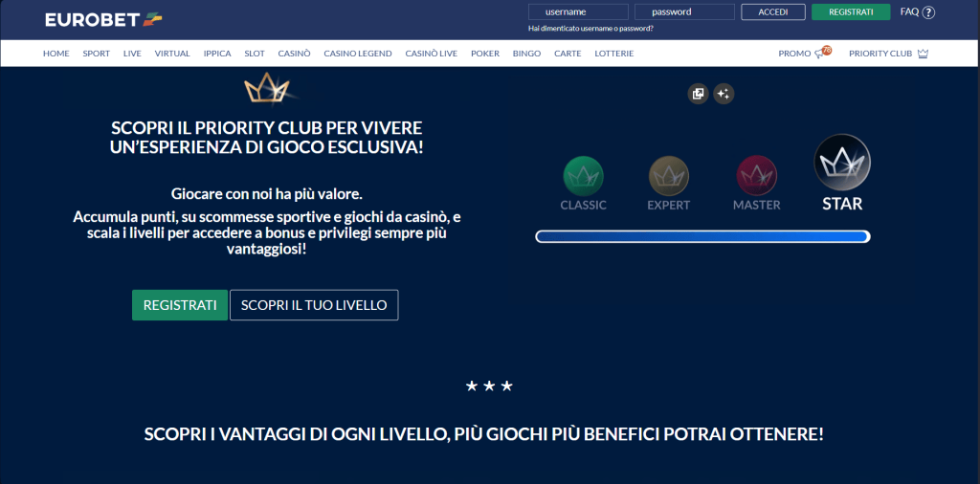
Task: Open the CASINÒ LIVE section
Action: [432, 54]
